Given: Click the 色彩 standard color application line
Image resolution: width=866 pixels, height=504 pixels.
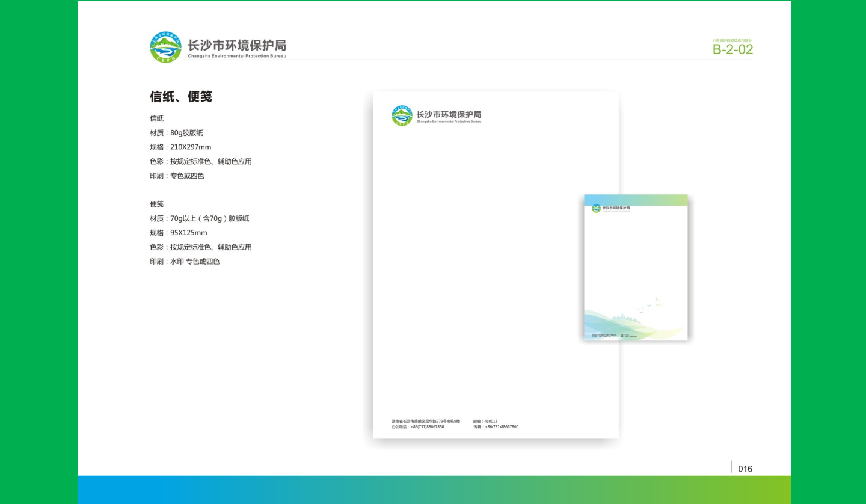Looking at the screenshot, I should pyautogui.click(x=201, y=161).
